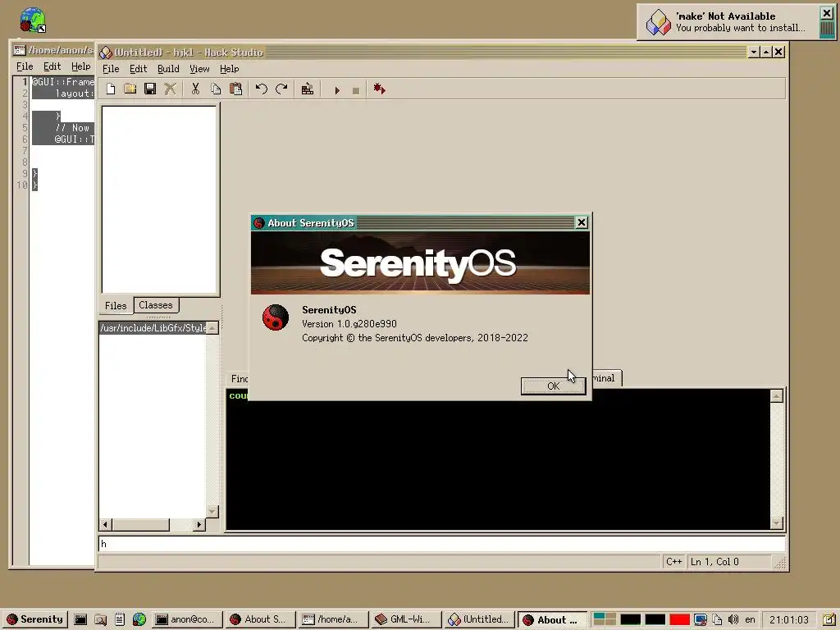
Task: Switch to the Files tab
Action: point(116,305)
